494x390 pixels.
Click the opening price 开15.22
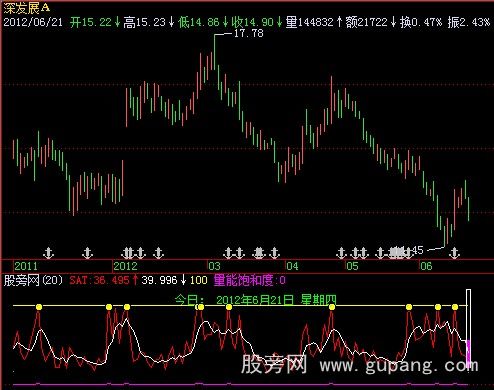pyautogui.click(x=91, y=22)
